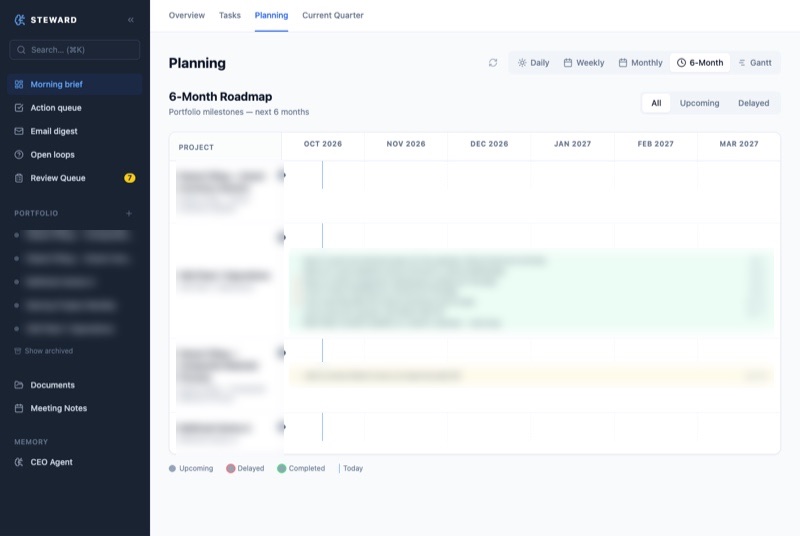Click the Action queue checkbox icon

19,108
